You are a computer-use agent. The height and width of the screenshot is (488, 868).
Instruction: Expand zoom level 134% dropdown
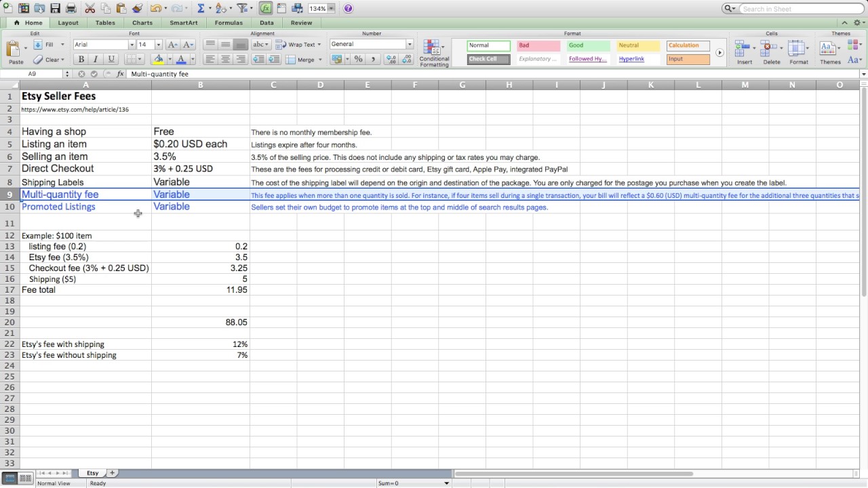click(x=332, y=9)
